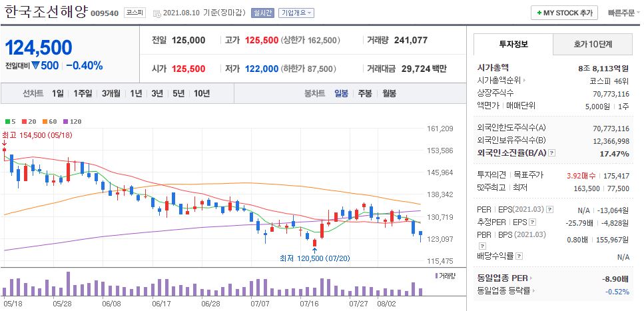
Task: Expand arrow next to 동일업종 등락률
Action: point(533,291)
